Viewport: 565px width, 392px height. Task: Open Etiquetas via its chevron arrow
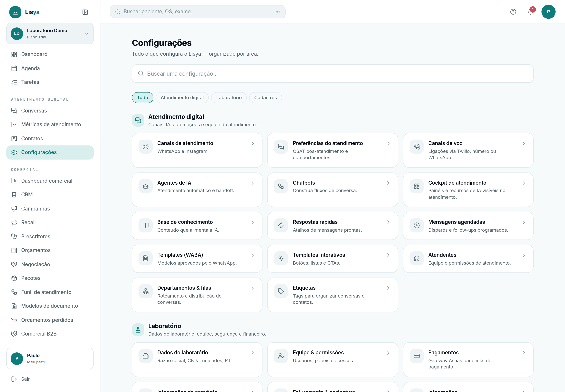[388, 288]
